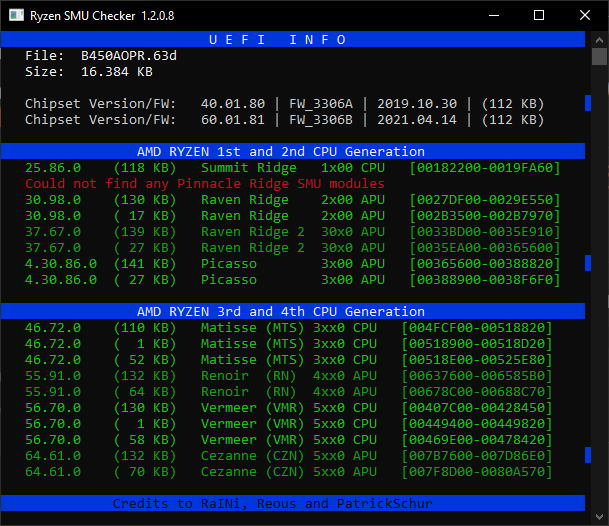Click chipset version 60.01.81

pyautogui.click(x=233, y=120)
